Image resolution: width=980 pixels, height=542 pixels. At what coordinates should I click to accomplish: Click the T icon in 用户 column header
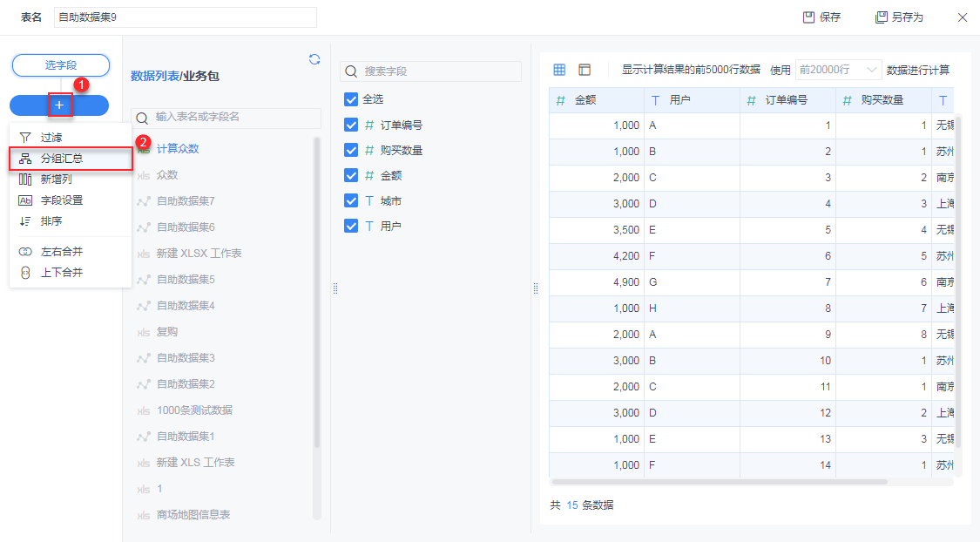[655, 100]
